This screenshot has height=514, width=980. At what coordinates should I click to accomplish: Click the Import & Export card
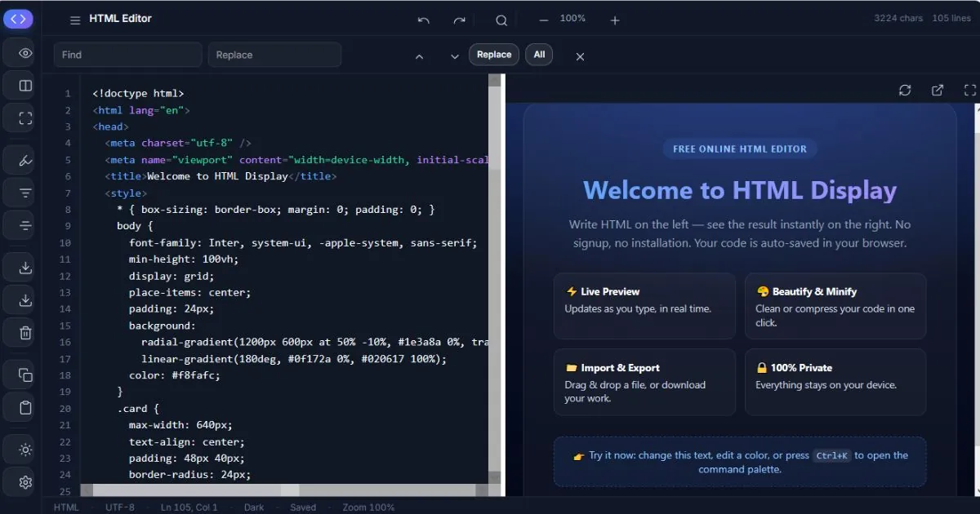click(x=644, y=382)
